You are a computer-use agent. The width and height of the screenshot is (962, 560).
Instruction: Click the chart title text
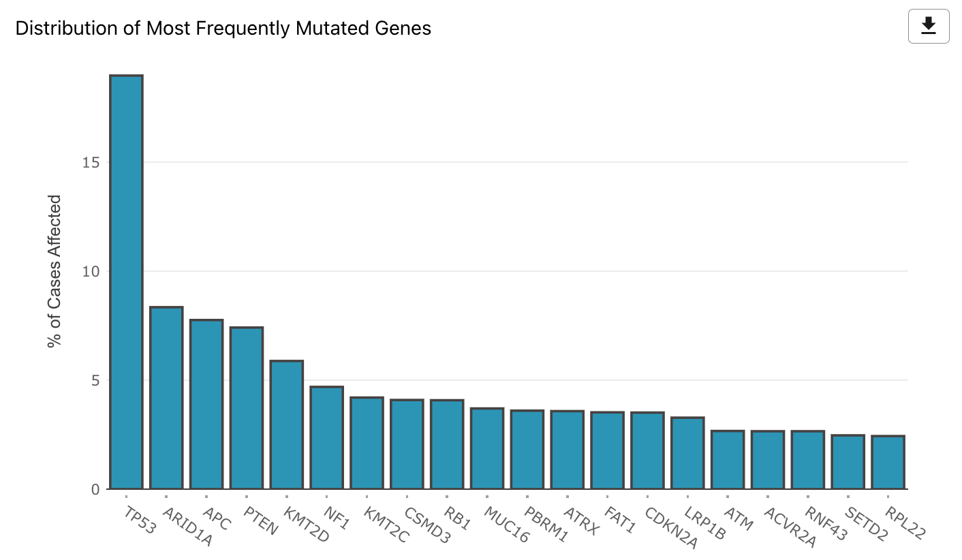223,28
